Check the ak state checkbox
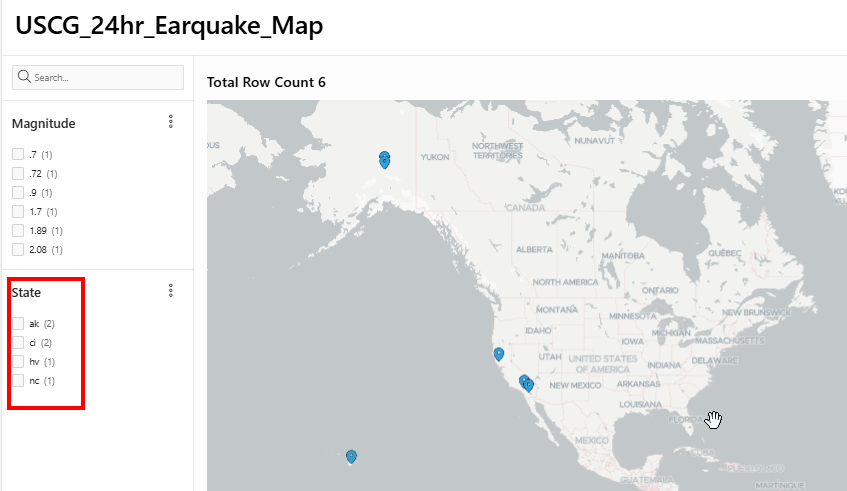This screenshot has width=847, height=491. pos(18,324)
